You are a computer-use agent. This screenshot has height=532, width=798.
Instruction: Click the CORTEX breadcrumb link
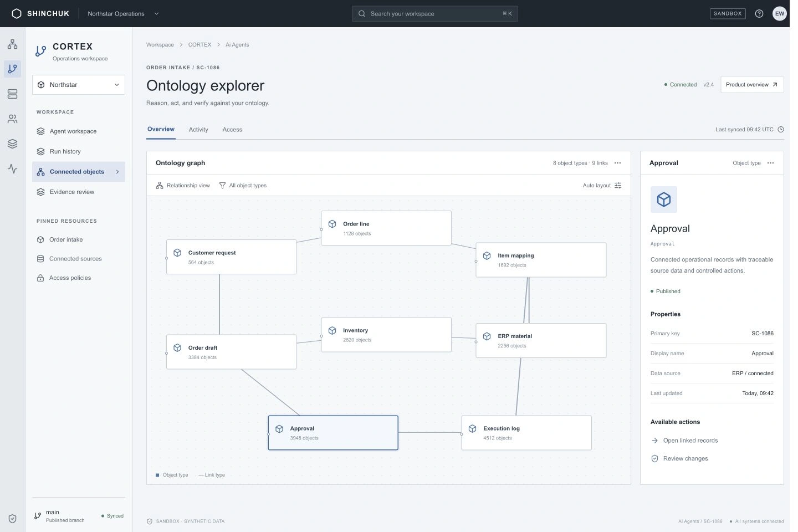[199, 45]
